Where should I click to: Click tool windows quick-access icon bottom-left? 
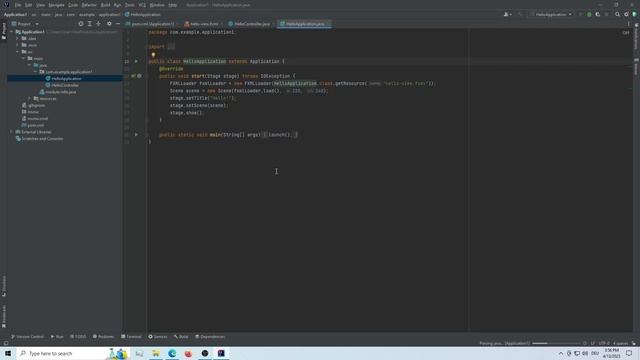click(x=6, y=343)
